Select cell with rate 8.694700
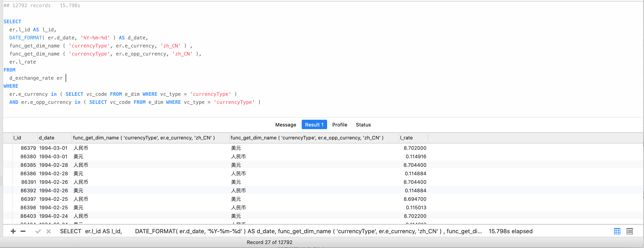 click(415, 199)
